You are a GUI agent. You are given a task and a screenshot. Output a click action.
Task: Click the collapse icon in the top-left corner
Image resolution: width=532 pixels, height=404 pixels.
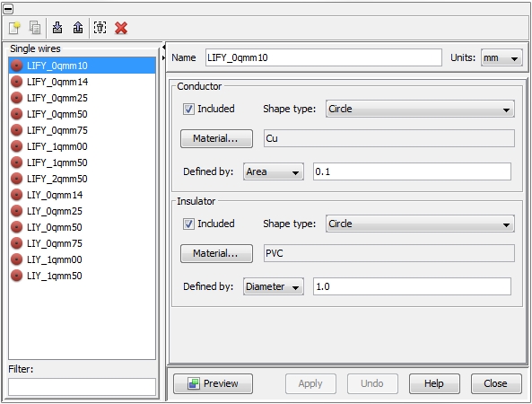coord(8,8)
